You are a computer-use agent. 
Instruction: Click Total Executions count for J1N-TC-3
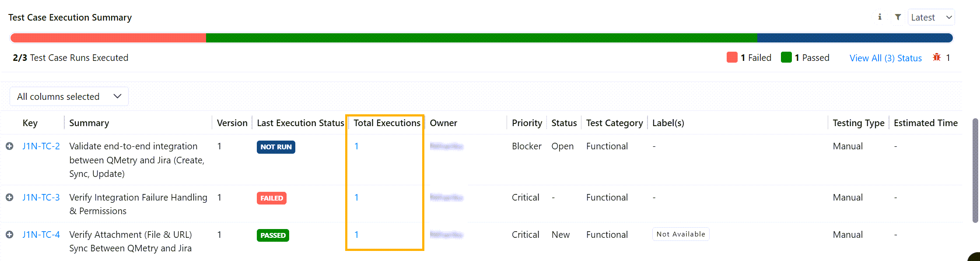pos(357,198)
